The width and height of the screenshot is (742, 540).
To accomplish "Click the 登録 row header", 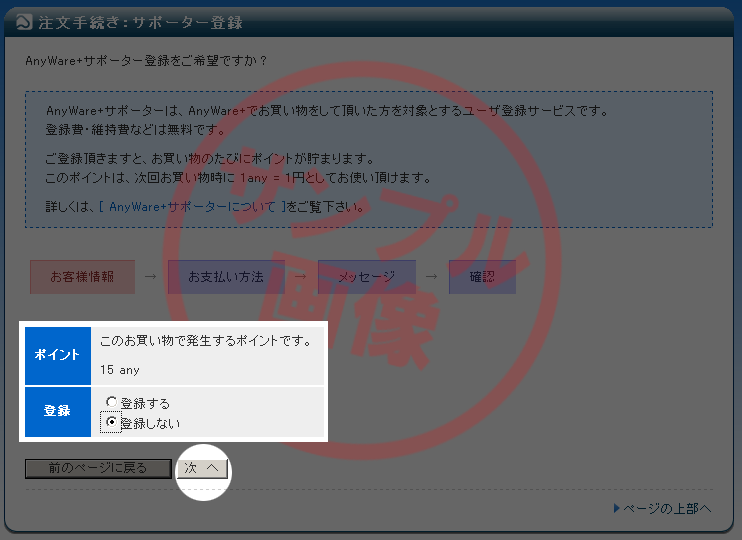I will [x=58, y=411].
